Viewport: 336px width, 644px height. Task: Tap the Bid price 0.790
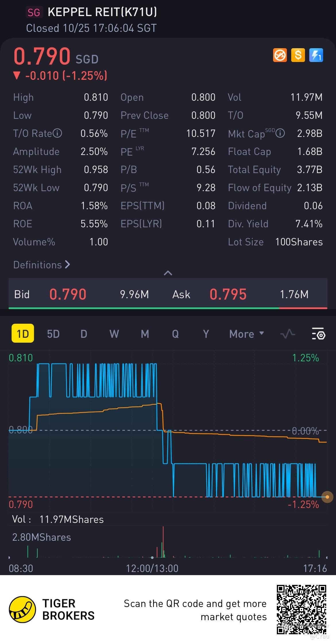(x=68, y=294)
